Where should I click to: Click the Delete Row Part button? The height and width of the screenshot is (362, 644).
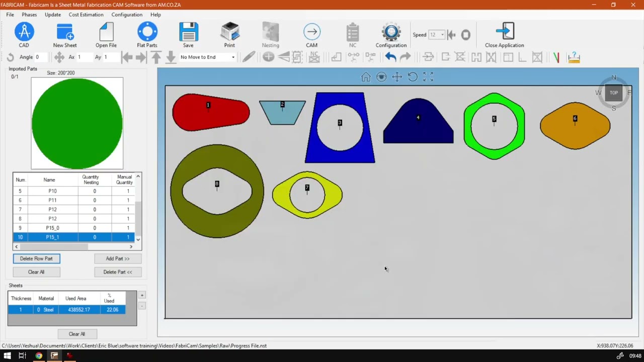pyautogui.click(x=36, y=258)
